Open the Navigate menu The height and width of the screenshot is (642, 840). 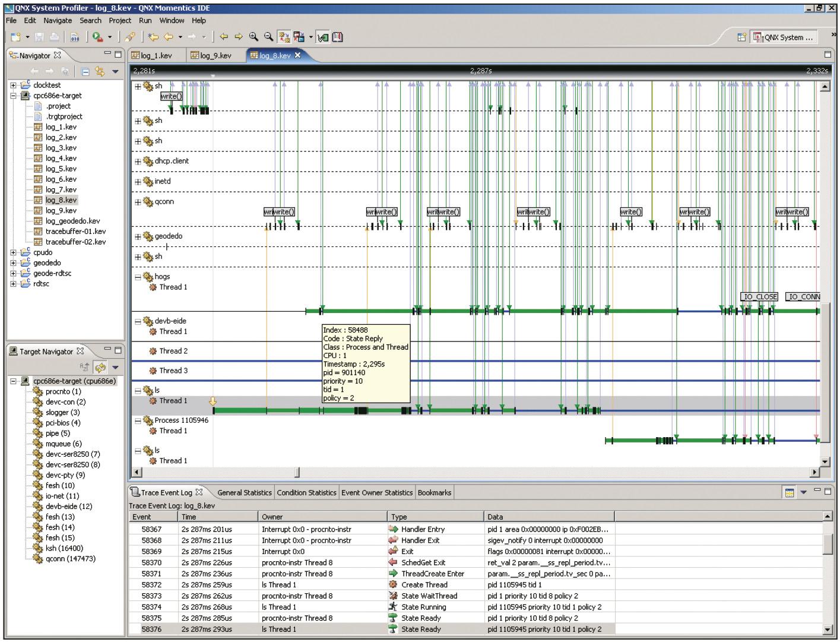point(58,20)
